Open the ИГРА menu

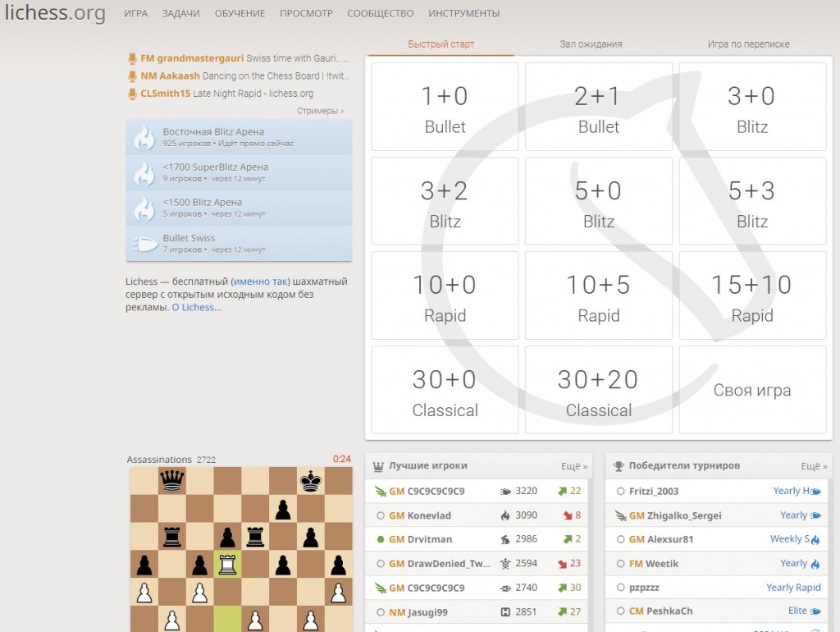136,14
